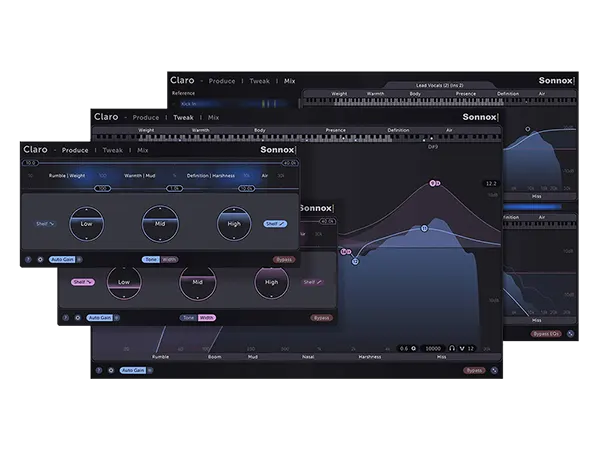Toggle Auto Gain in the pink Width window
The height and width of the screenshot is (450, 600).
[x=99, y=318]
